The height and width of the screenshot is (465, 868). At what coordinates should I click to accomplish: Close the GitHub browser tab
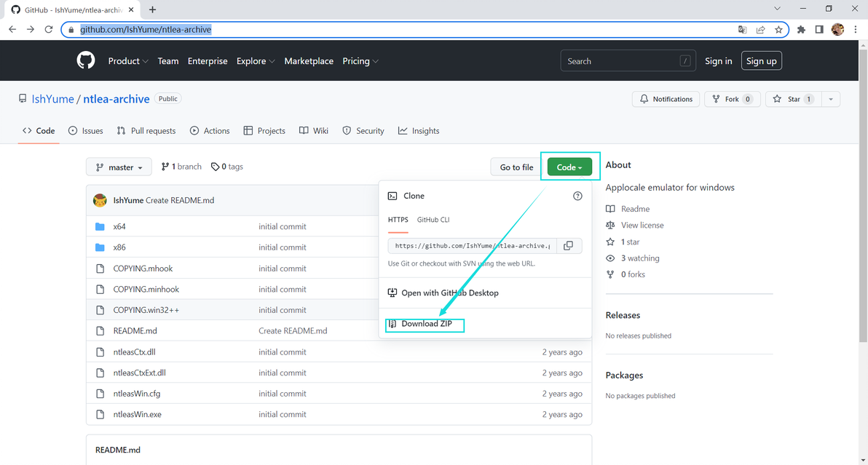(x=131, y=9)
